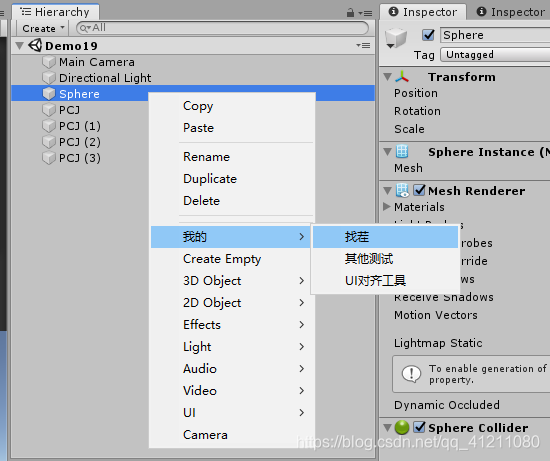Open the Untagged tag dropdown

tap(495, 55)
